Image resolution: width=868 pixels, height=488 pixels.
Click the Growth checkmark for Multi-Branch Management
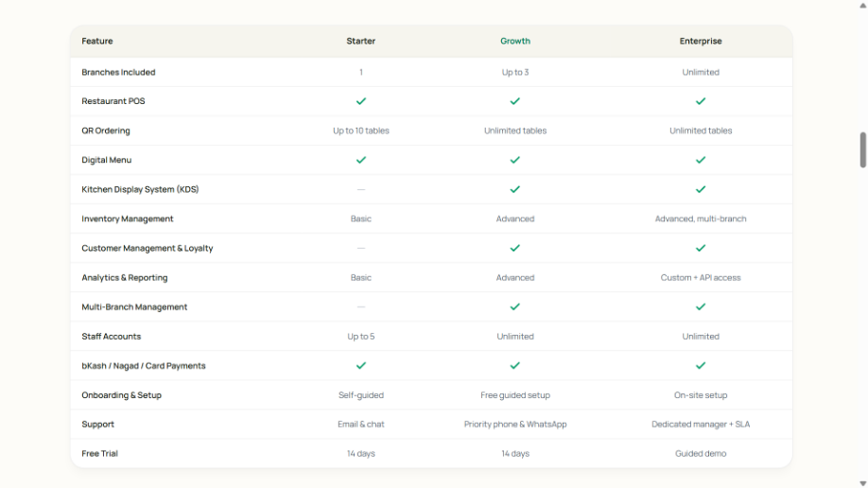point(514,306)
